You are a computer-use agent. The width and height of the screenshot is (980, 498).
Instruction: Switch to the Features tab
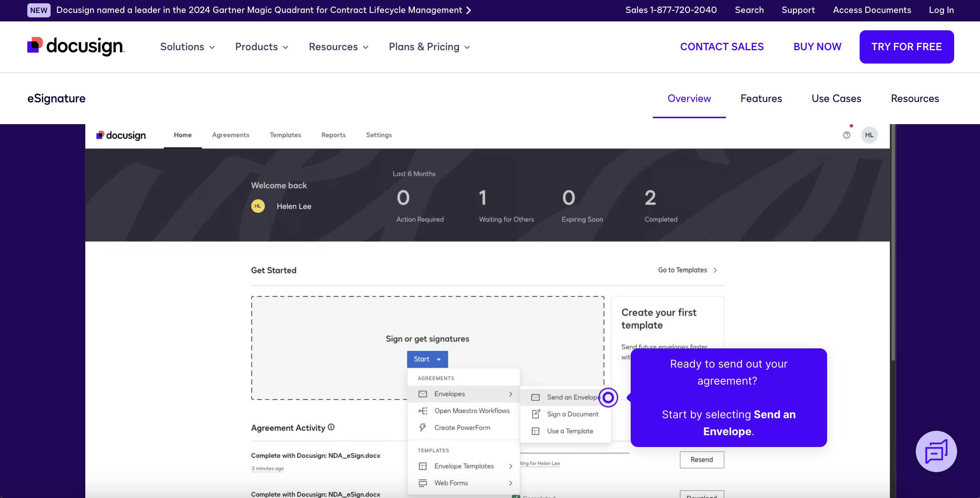point(761,98)
